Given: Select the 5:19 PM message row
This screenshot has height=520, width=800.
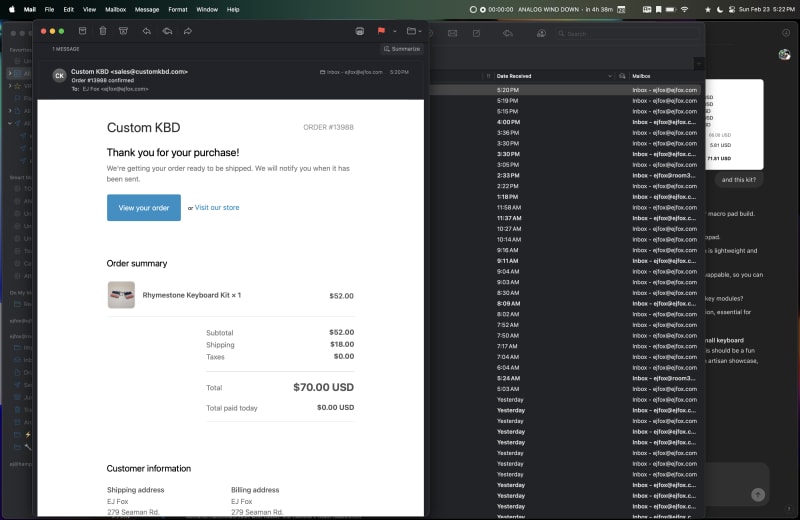Looking at the screenshot, I should pyautogui.click(x=565, y=101).
